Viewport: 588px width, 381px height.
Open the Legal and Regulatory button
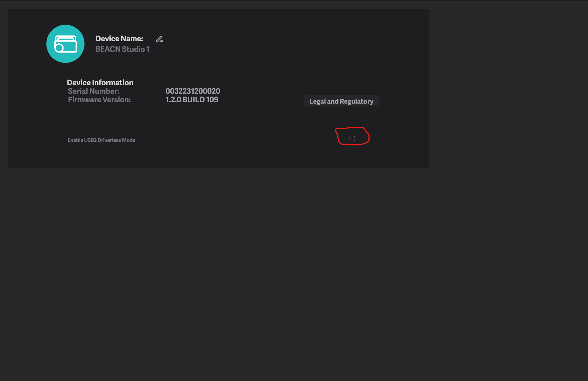(341, 101)
